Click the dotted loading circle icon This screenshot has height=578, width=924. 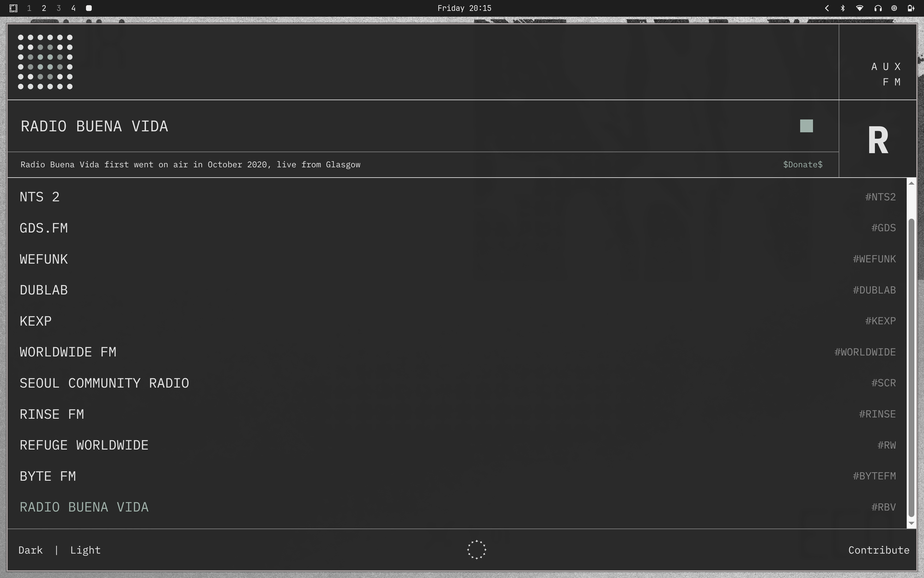pos(476,550)
